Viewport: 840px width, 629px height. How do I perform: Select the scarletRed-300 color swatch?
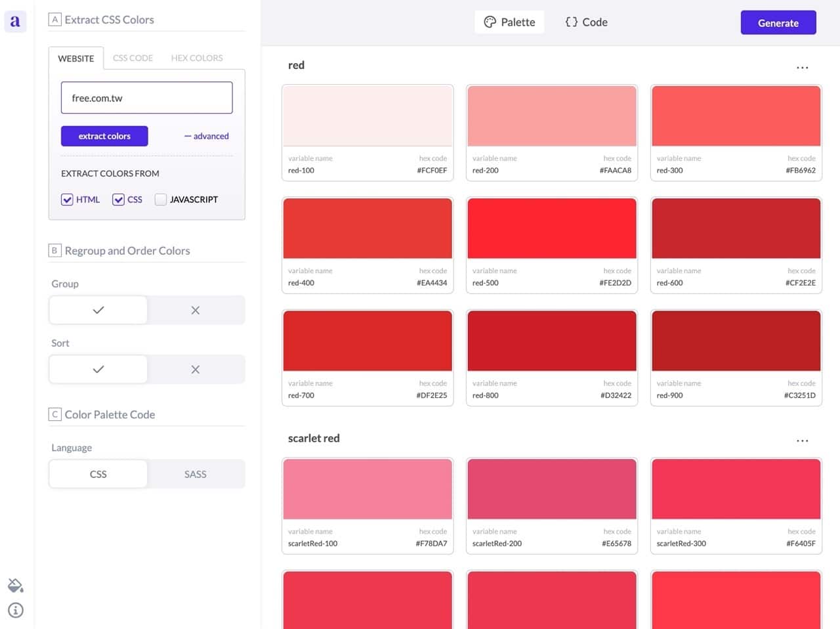point(736,489)
